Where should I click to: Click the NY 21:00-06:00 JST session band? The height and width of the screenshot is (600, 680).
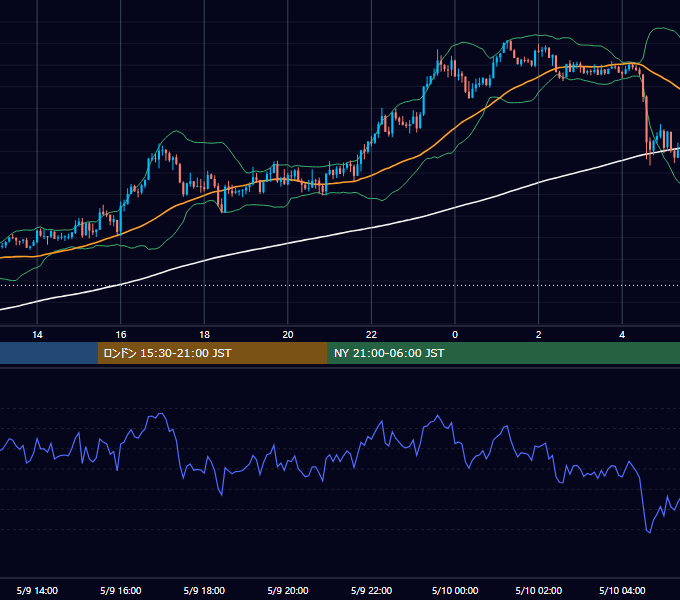click(503, 353)
